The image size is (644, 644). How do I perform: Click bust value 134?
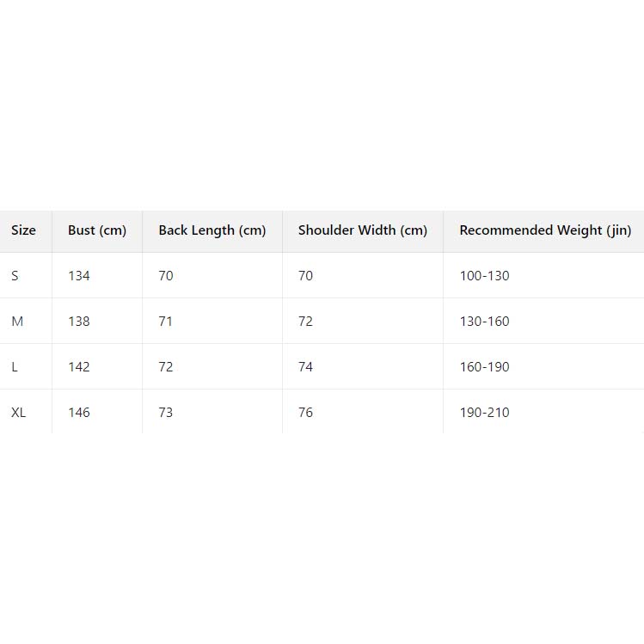click(79, 276)
